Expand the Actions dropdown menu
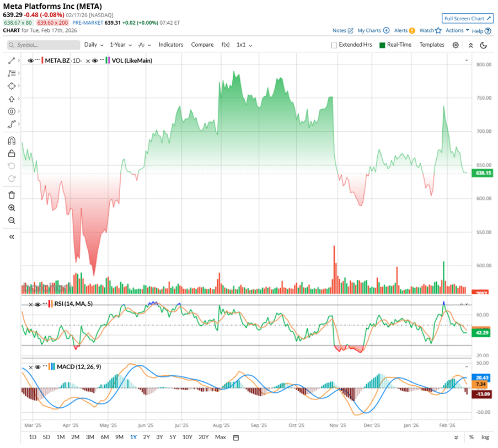 point(457,30)
